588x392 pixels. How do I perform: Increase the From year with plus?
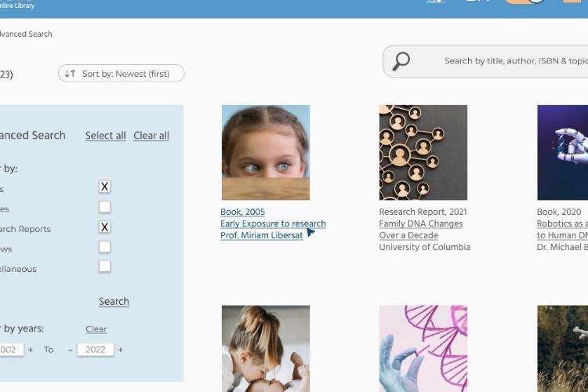pyautogui.click(x=31, y=350)
